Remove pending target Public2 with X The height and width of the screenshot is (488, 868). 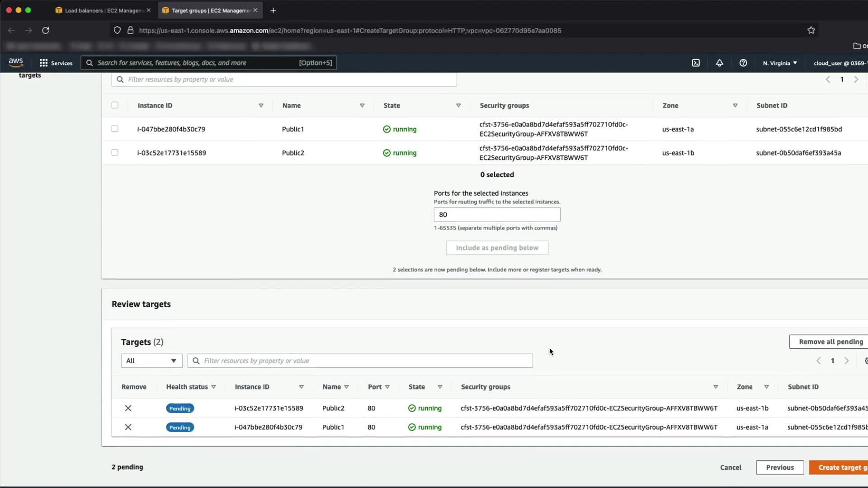pos(128,408)
